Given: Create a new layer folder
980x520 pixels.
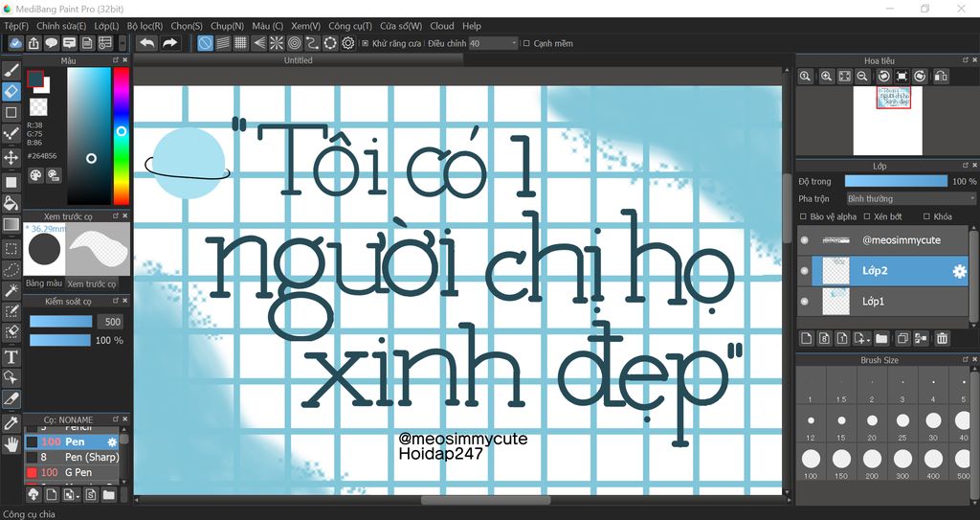Looking at the screenshot, I should 881,339.
